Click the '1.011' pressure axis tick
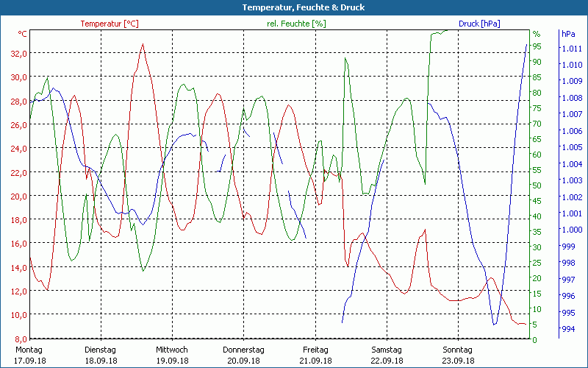Screen dimensions: 588x368 pos(572,49)
